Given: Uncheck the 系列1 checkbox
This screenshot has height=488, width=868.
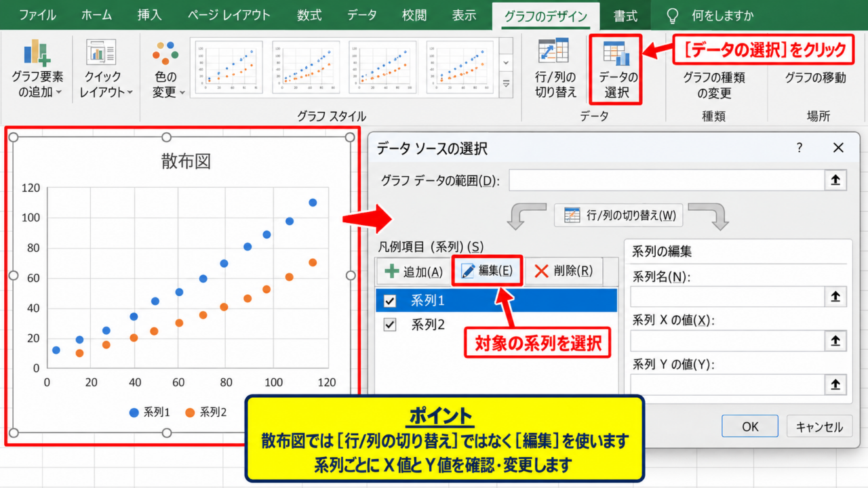Looking at the screenshot, I should click(x=390, y=301).
